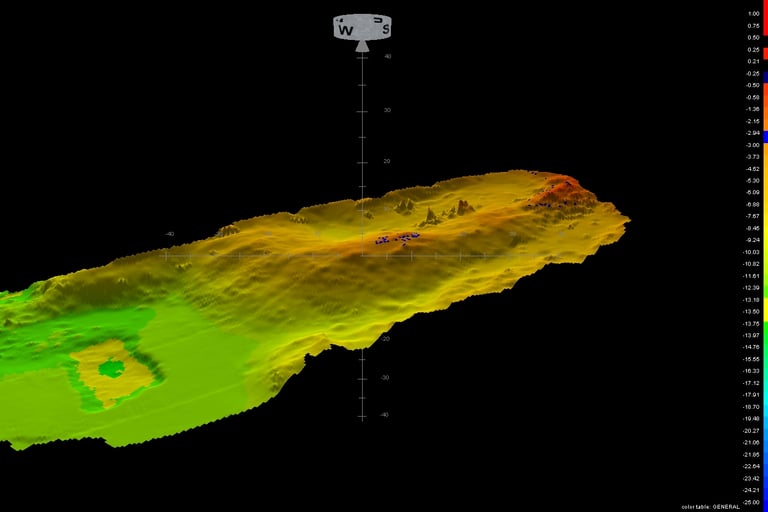
Task: Click legend value -11.61
Action: (752, 276)
